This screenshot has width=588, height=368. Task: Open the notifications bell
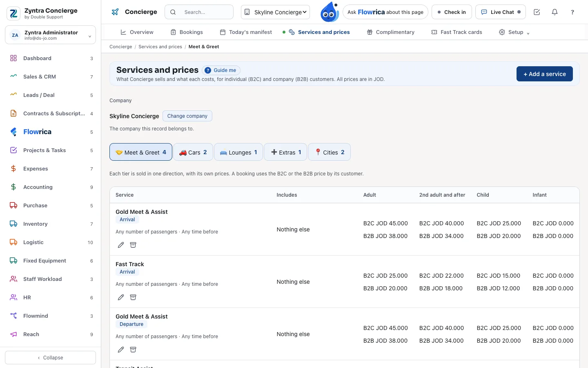(x=555, y=12)
